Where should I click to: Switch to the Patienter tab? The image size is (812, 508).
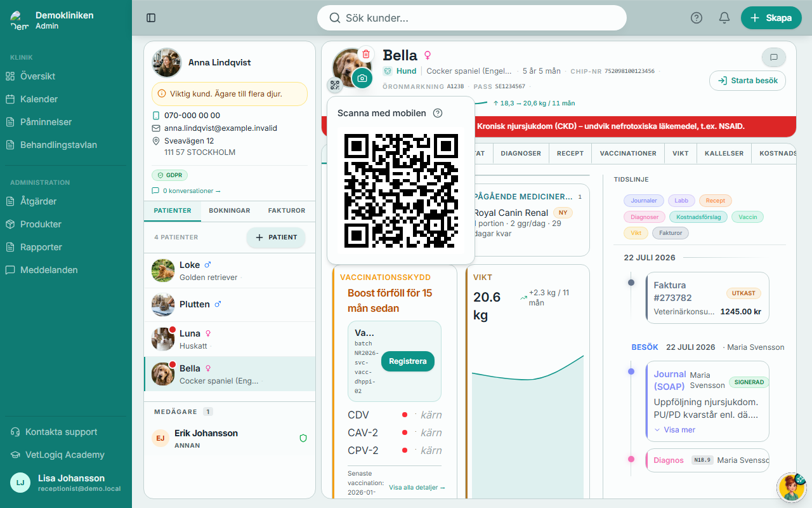[x=173, y=211]
